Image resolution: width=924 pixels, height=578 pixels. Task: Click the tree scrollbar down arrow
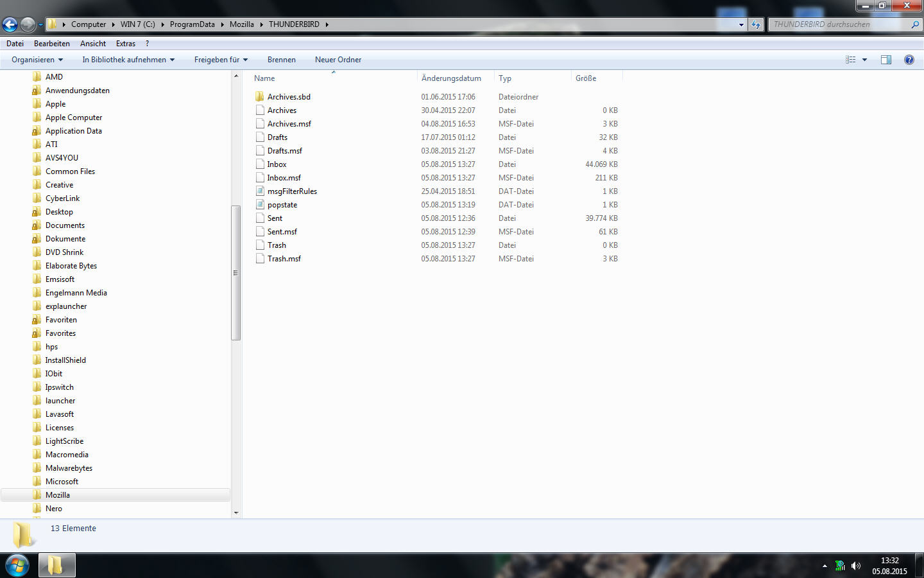point(235,512)
